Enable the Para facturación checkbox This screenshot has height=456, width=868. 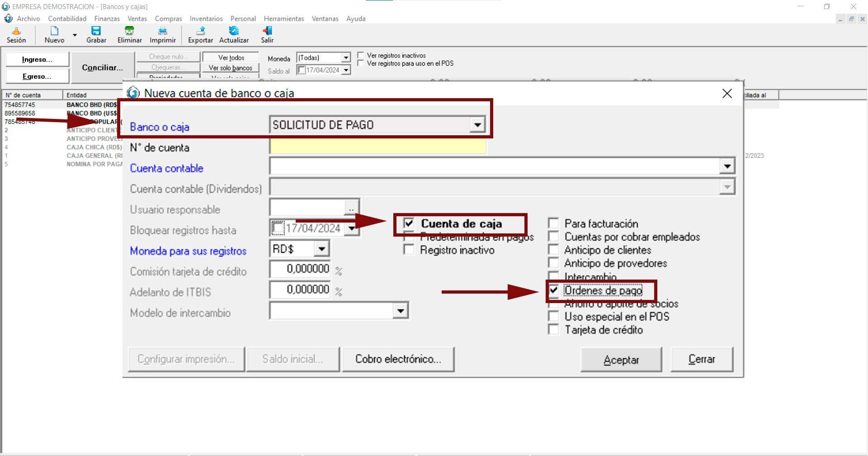click(553, 223)
